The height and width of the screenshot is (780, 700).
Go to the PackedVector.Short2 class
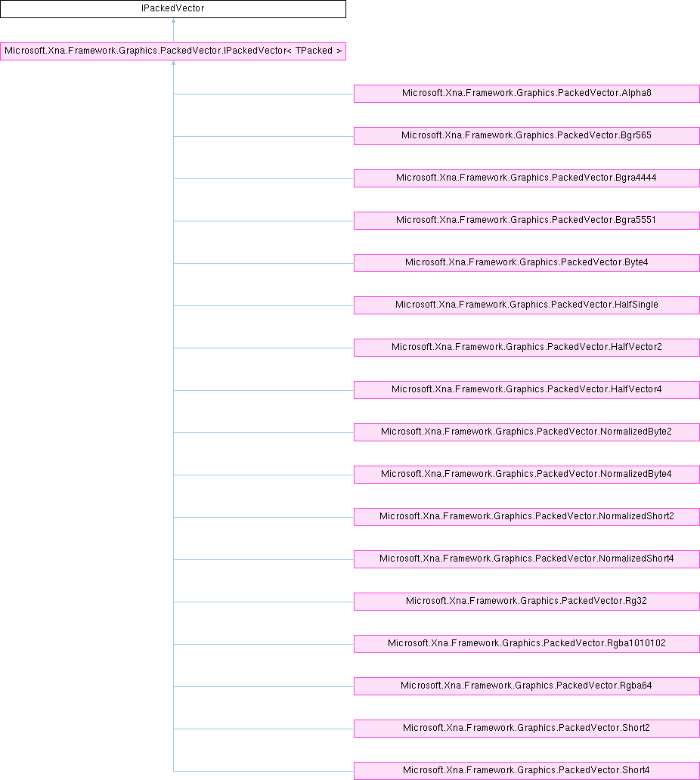527,729
